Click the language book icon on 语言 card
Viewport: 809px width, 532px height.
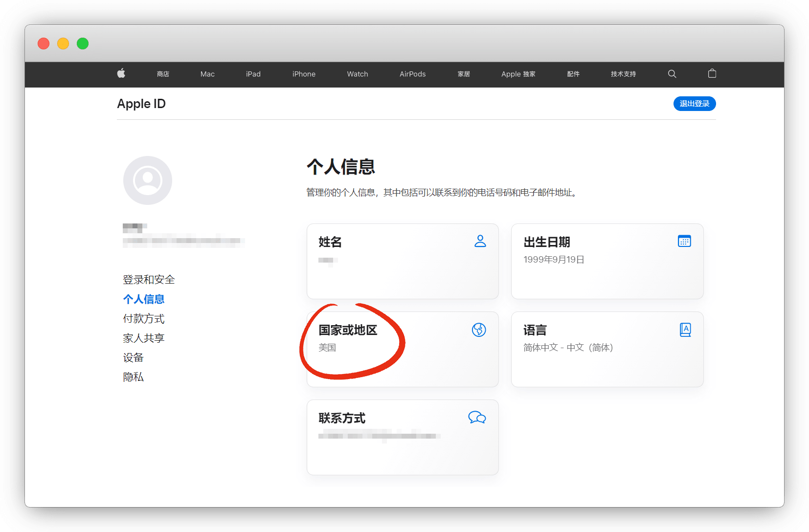[x=685, y=330]
